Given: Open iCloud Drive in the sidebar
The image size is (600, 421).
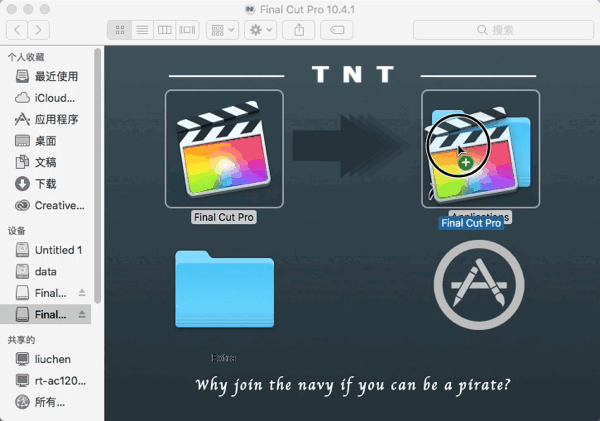Looking at the screenshot, I should tap(47, 98).
